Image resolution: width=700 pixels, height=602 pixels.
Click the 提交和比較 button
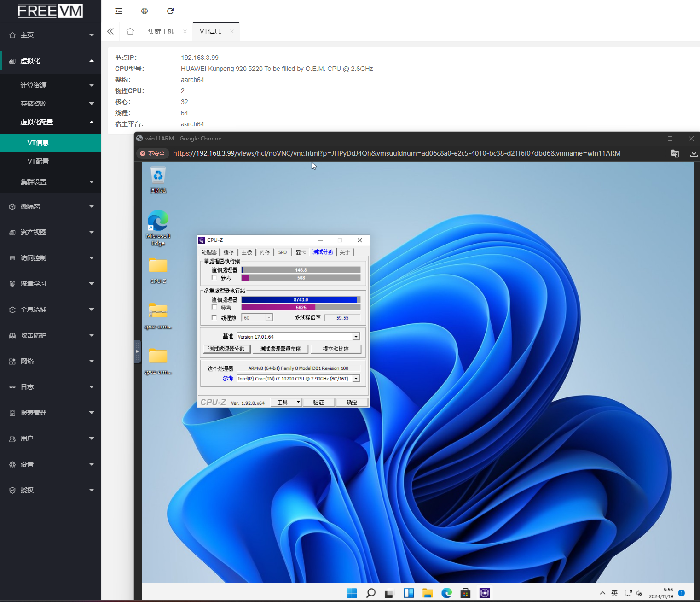click(x=336, y=349)
